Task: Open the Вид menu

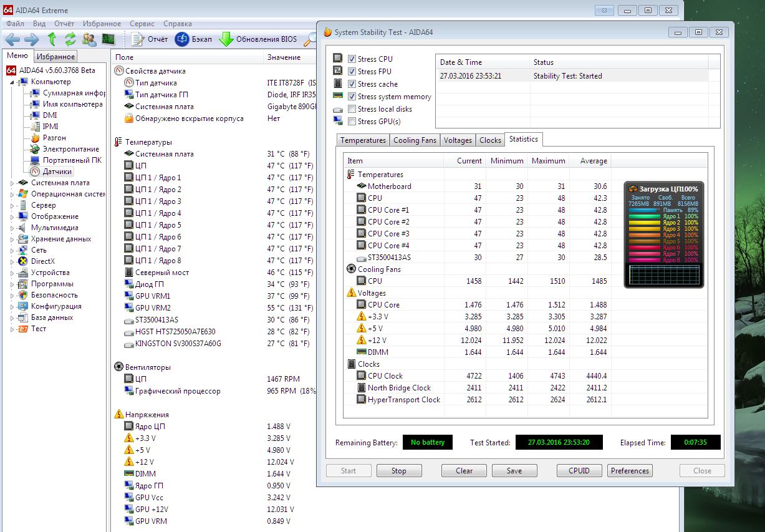Action: (x=39, y=24)
